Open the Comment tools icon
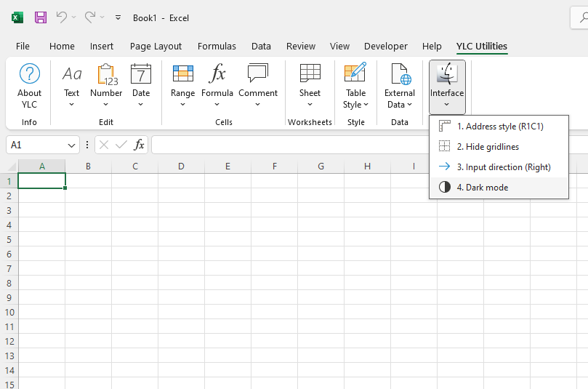 [258, 74]
